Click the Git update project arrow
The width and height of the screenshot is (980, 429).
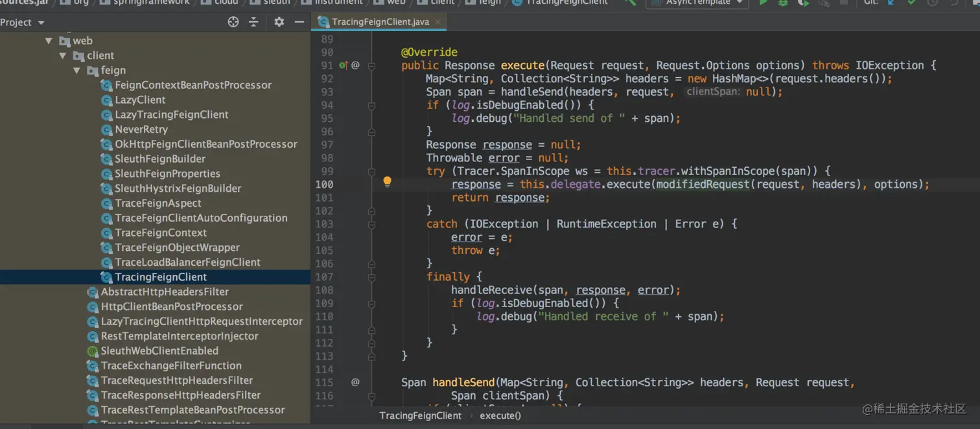point(892,3)
